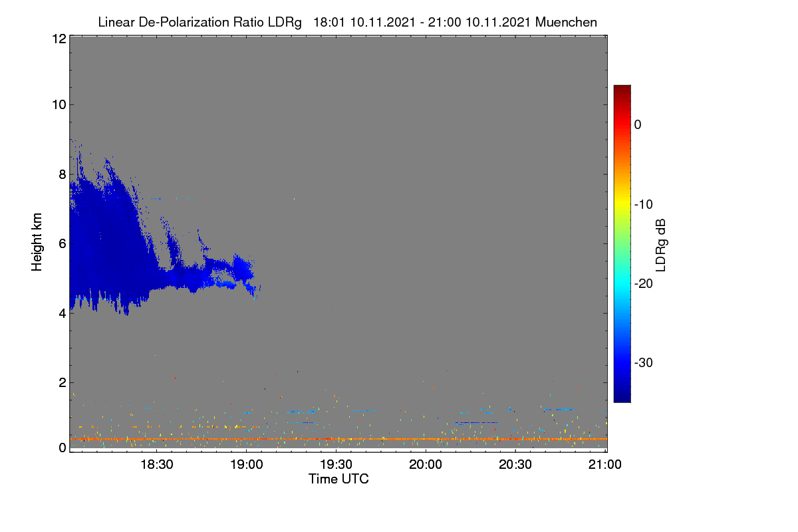798x532 pixels.
Task: Click the colorbar tick value '-30'
Action: [643, 362]
